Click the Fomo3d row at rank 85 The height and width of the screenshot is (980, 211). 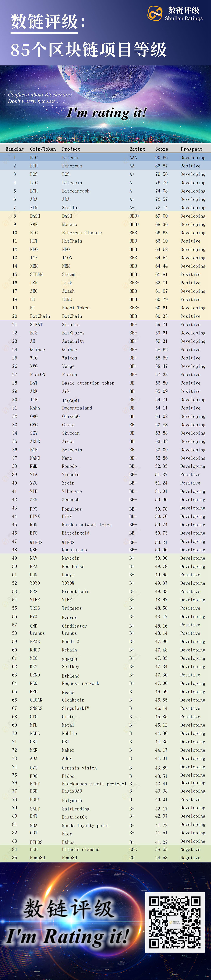tap(105, 857)
